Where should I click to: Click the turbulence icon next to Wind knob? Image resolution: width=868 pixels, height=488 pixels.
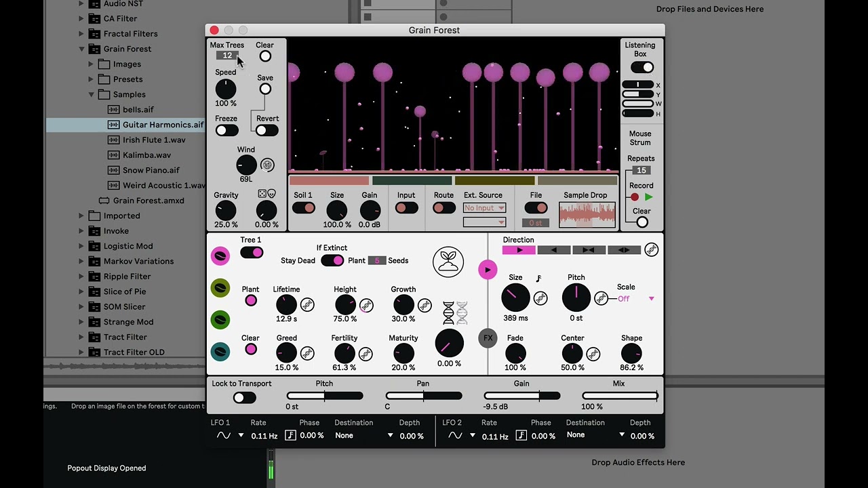point(267,165)
